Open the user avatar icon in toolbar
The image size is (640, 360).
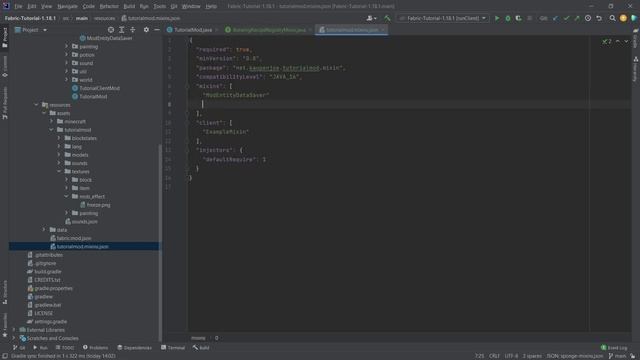point(623,18)
